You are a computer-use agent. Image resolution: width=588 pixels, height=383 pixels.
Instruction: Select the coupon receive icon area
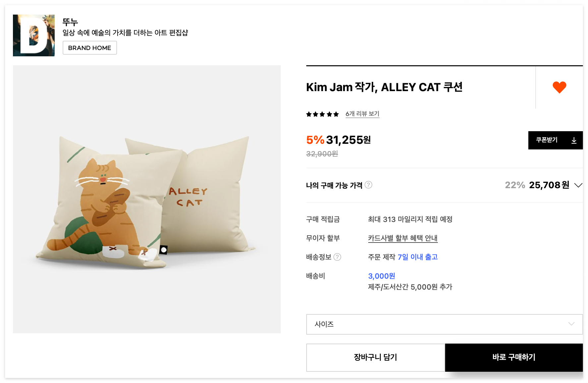(556, 140)
